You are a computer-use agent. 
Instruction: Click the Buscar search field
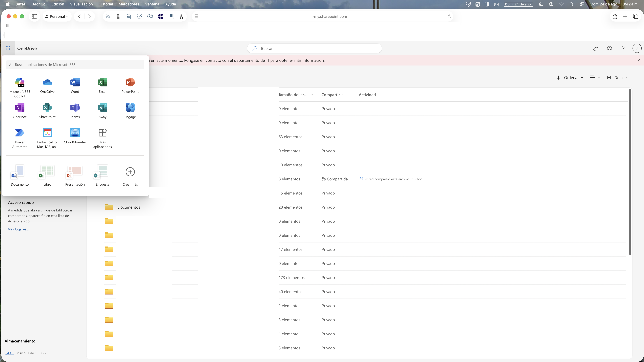tap(314, 48)
